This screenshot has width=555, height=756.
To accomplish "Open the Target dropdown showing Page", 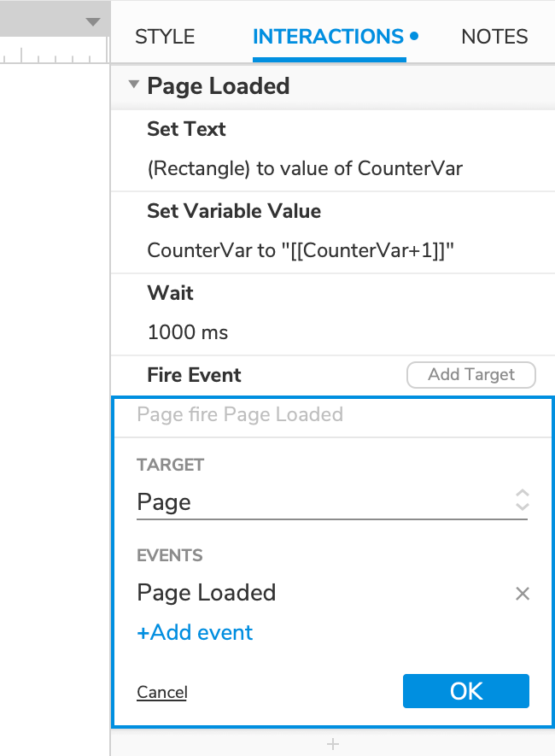I will [x=332, y=501].
